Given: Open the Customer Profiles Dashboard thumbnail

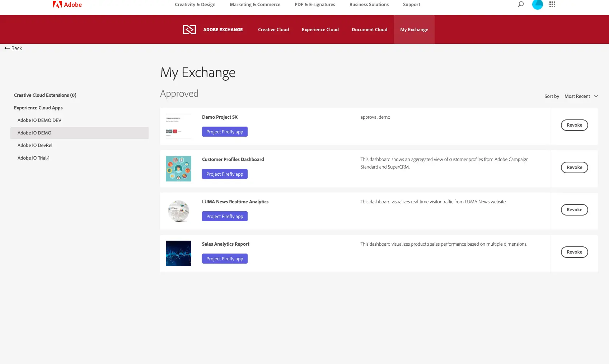Looking at the screenshot, I should (x=178, y=169).
